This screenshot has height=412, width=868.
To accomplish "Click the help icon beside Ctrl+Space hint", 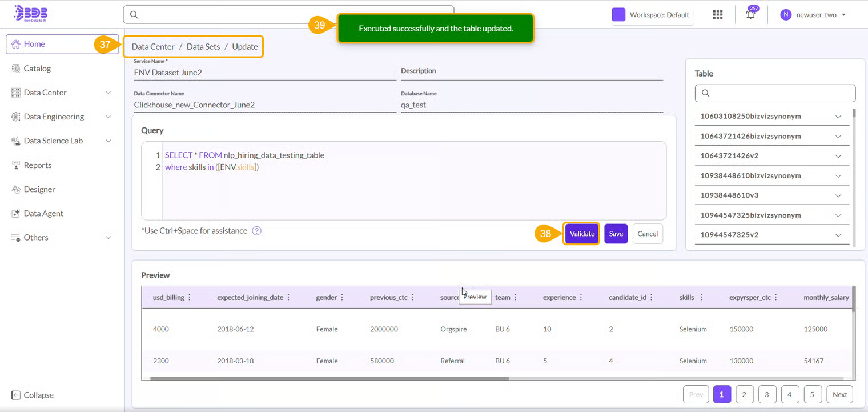I will pos(257,231).
